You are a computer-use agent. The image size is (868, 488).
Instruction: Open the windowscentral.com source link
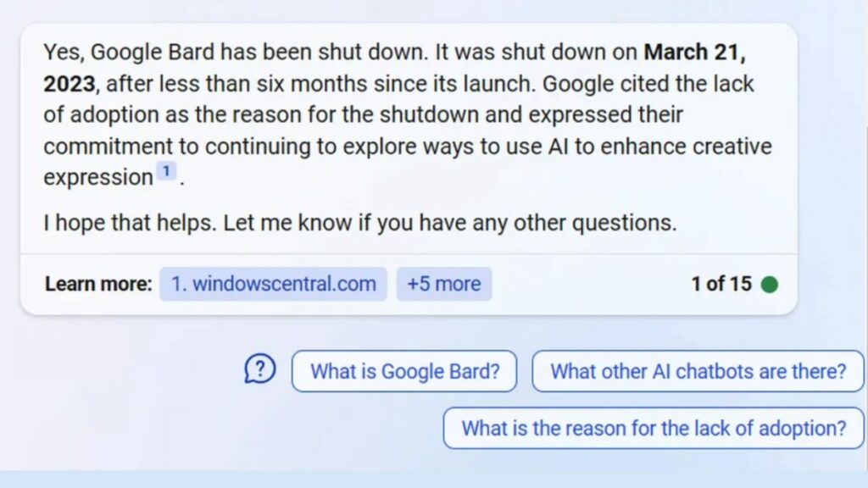(273, 284)
